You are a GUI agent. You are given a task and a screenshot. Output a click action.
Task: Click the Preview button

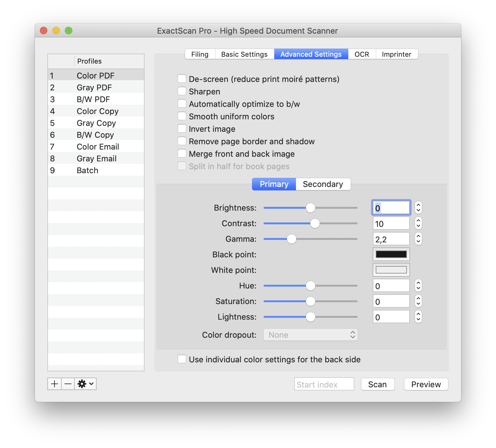(426, 384)
